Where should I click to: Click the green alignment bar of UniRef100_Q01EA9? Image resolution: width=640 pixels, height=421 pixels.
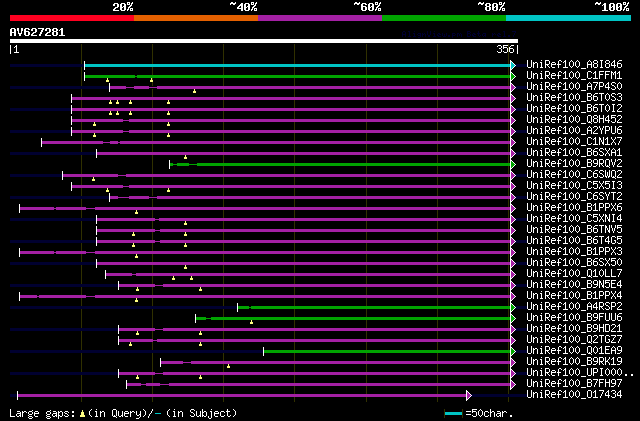pos(387,351)
